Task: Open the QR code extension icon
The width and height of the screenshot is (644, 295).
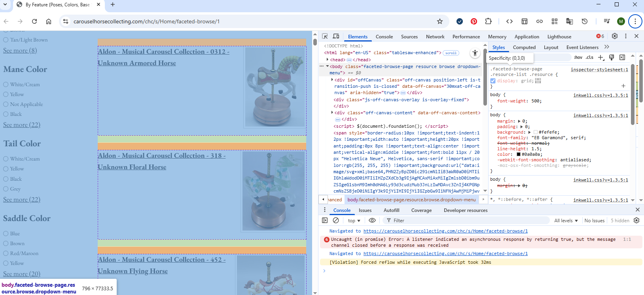Action: tap(555, 21)
